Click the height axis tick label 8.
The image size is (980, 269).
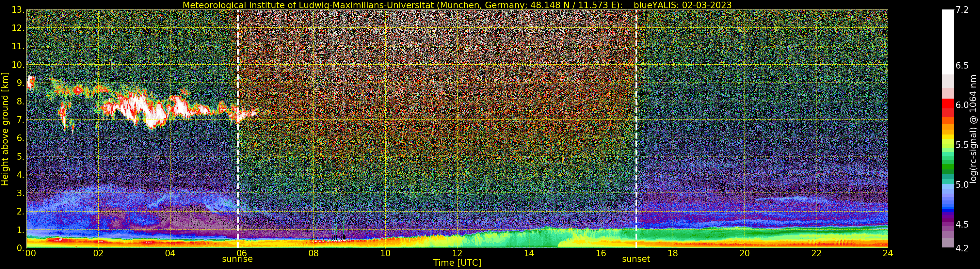(21, 102)
